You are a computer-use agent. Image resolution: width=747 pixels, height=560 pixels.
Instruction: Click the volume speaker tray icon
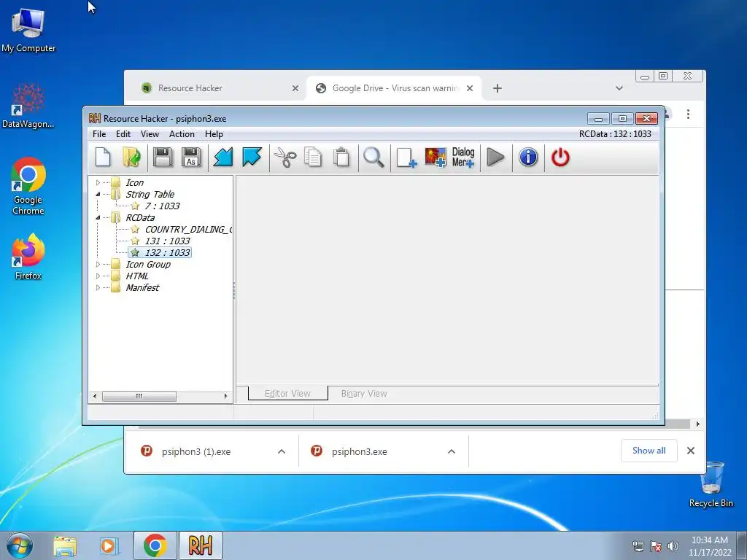(x=673, y=546)
